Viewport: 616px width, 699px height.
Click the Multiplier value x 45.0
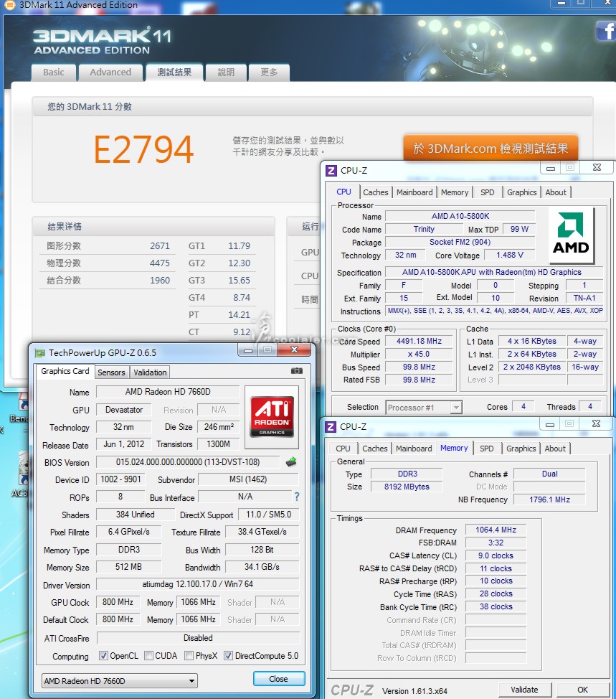pyautogui.click(x=419, y=354)
